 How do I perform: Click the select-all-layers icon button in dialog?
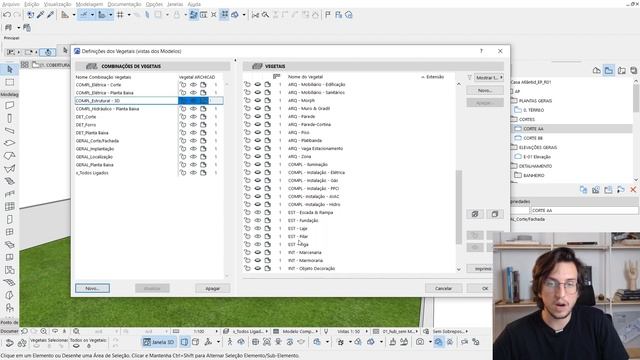click(475, 214)
